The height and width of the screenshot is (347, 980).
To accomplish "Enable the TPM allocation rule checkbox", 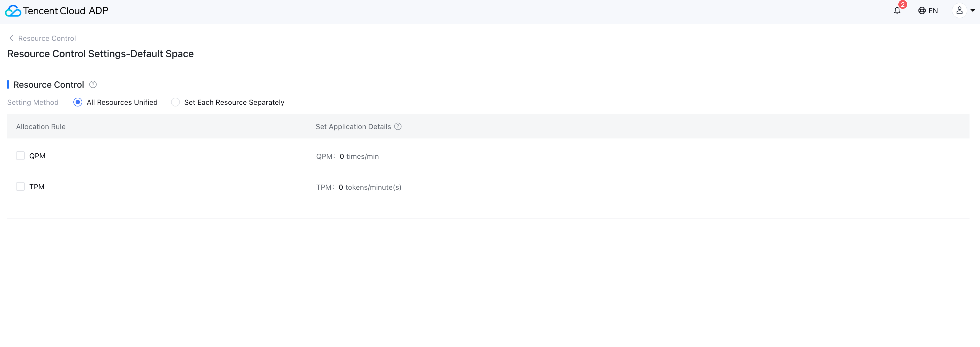I will (x=20, y=186).
